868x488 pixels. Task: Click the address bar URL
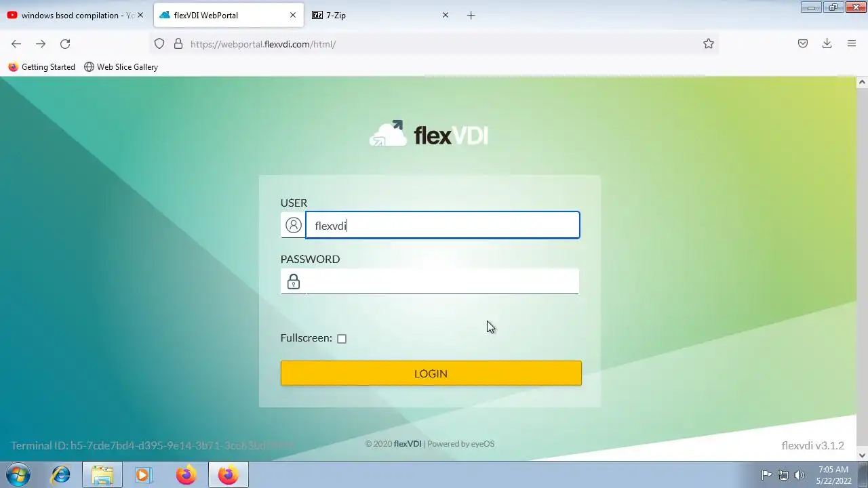tap(263, 44)
